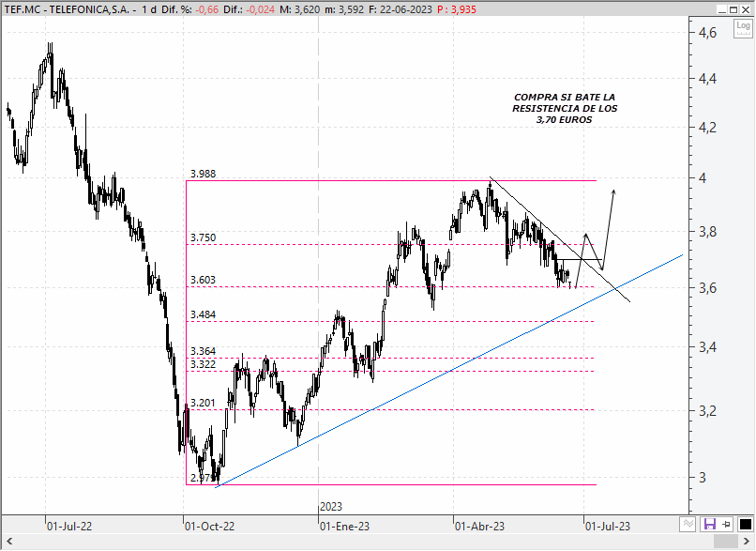
Task: Click the '1 d' timeframe label
Action: (149, 9)
